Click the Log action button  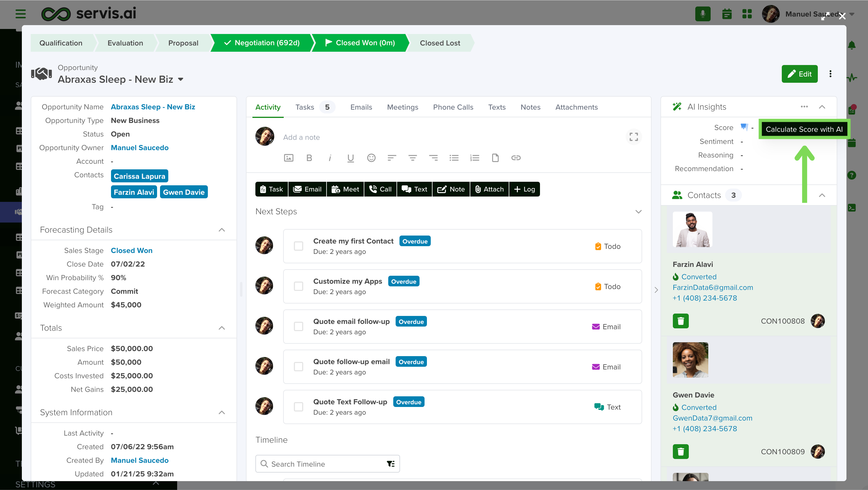tap(524, 189)
